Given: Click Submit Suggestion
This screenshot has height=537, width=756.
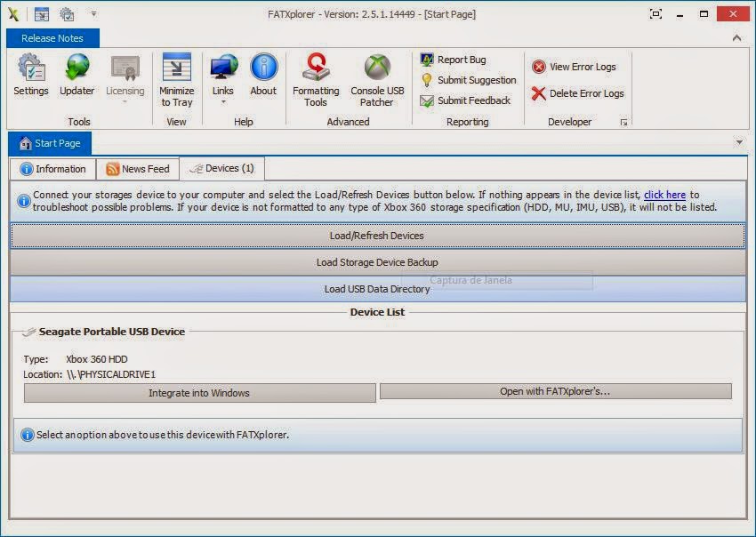Looking at the screenshot, I should pos(468,80).
